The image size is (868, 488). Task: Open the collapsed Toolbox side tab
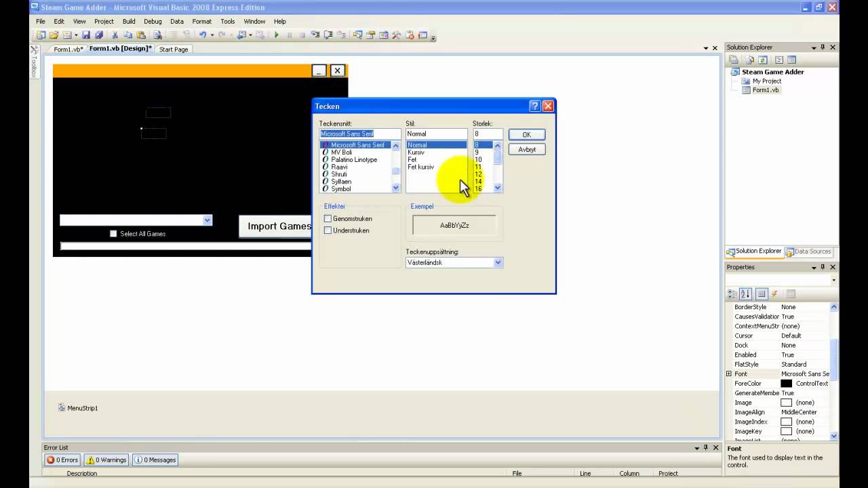coord(33,62)
